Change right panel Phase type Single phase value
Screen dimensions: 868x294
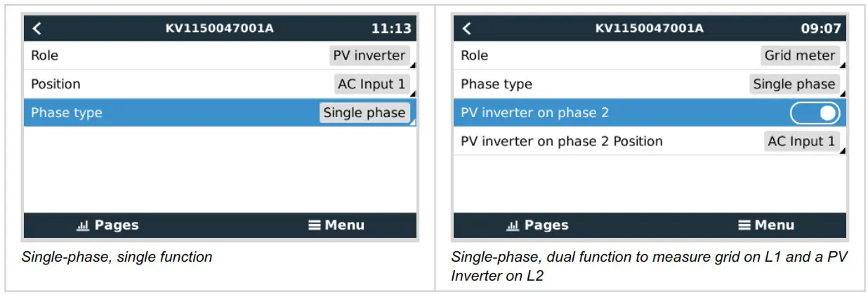[794, 84]
